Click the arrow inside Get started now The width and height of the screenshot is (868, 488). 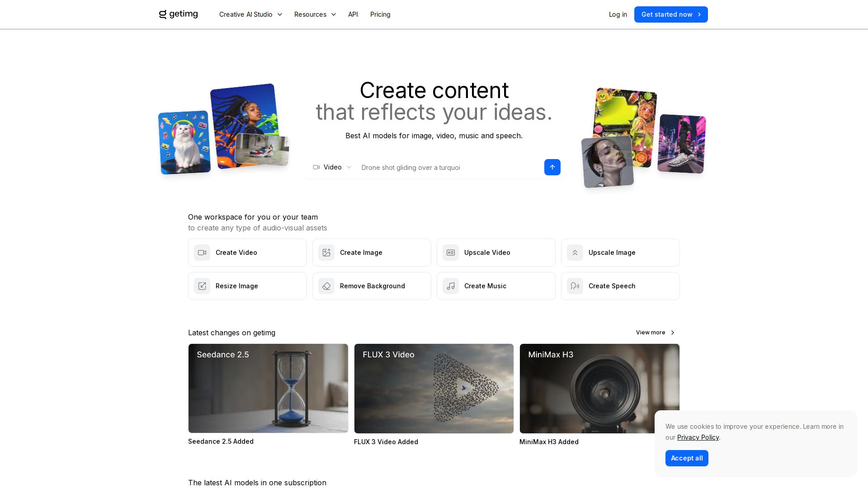point(699,14)
